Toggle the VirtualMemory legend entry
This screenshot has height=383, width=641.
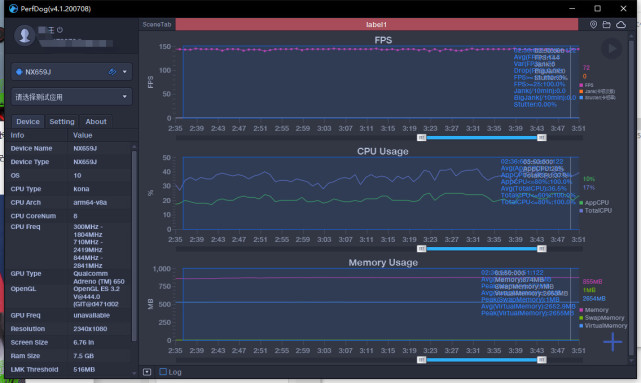click(x=603, y=326)
